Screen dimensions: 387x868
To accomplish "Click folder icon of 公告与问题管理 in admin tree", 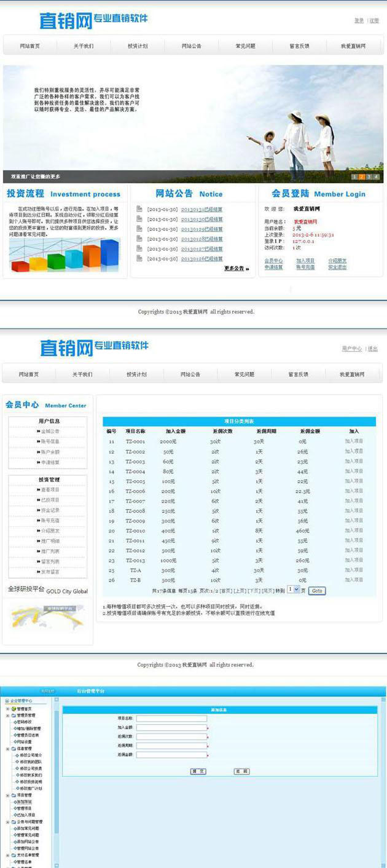I will tap(14, 822).
